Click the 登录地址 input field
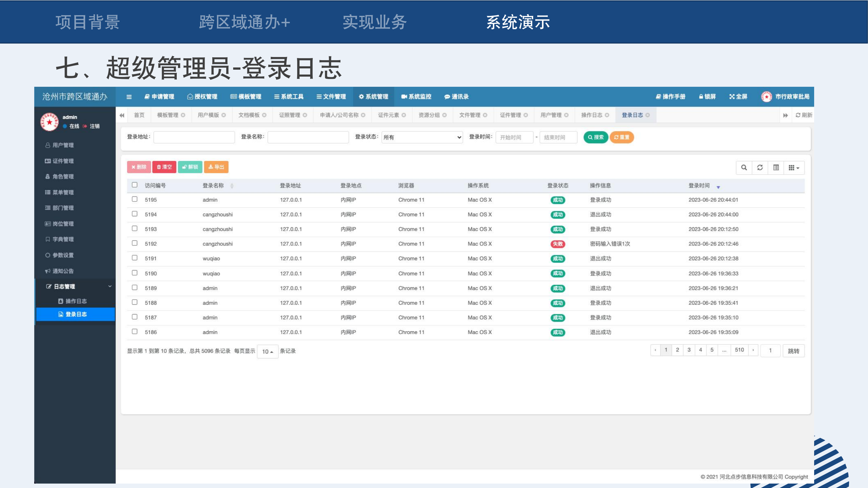Screen dimensions: 868x488 (x=194, y=137)
